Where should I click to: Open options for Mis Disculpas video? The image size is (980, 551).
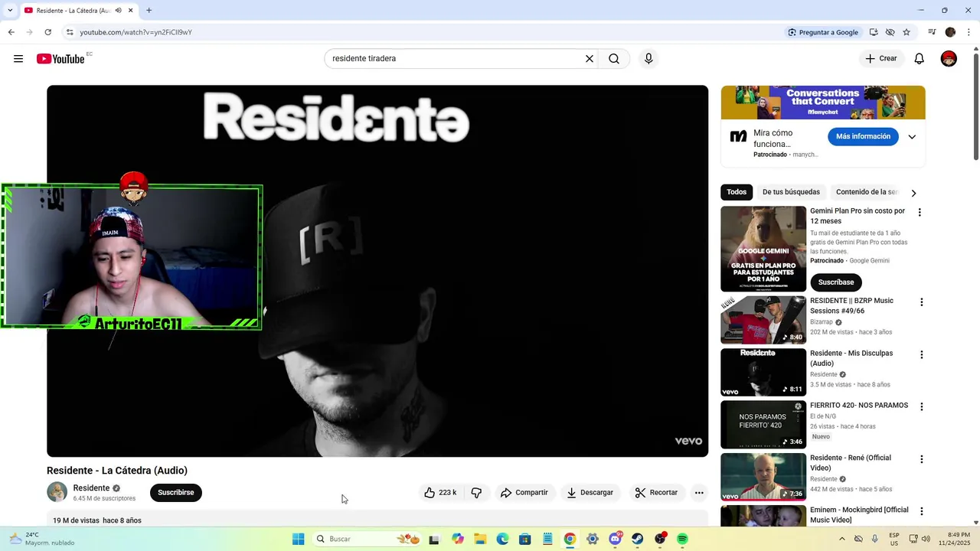tap(921, 355)
